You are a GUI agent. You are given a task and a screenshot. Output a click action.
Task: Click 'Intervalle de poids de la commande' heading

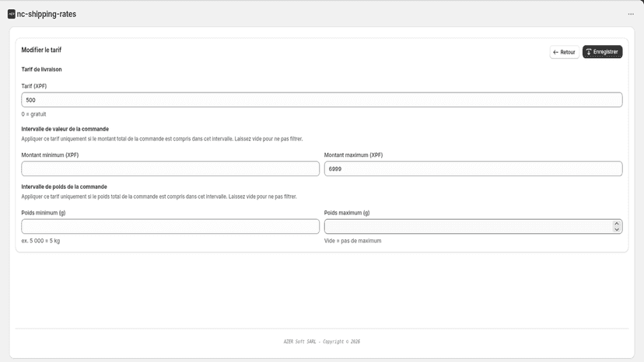click(x=64, y=186)
